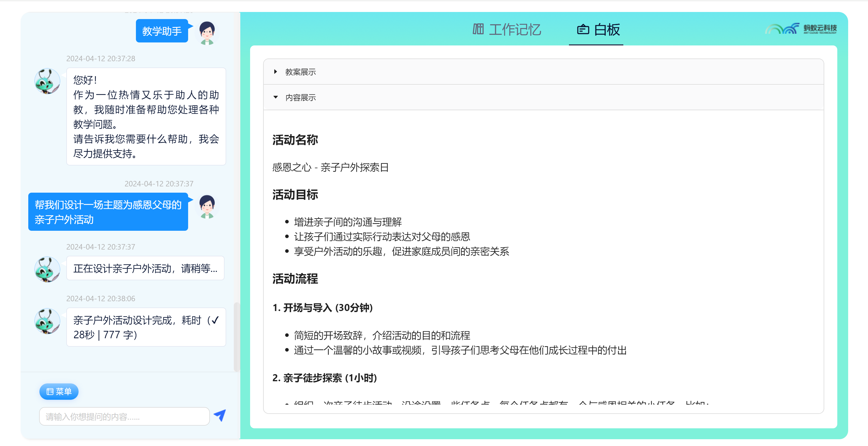Click 亲子户外活动设计完成 message bubble
The image size is (868, 446).
[146, 327]
